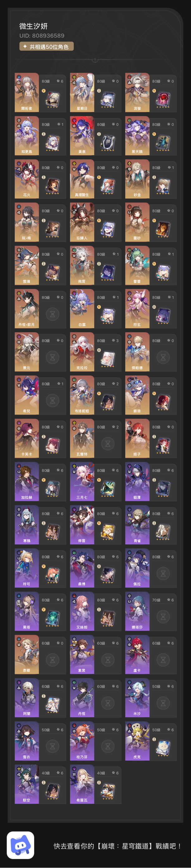Open 開拓者 character portrait
Screen dimensions: 191x868
click(x=27, y=92)
